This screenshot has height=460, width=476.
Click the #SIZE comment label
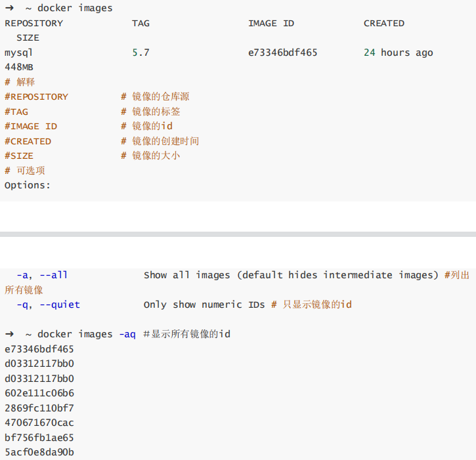click(19, 156)
